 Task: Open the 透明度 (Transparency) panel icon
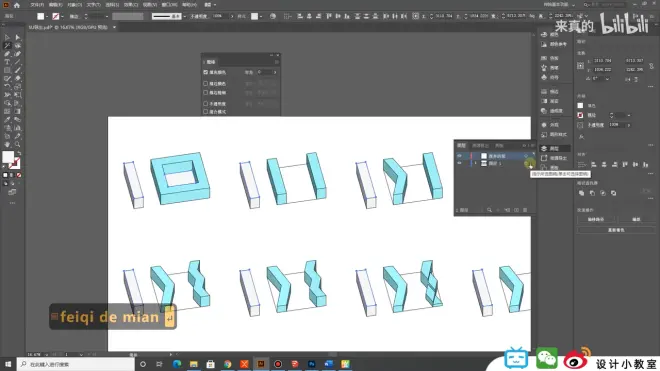544,111
